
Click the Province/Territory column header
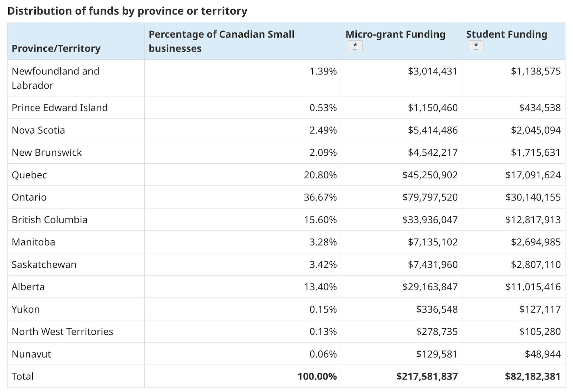(x=56, y=48)
